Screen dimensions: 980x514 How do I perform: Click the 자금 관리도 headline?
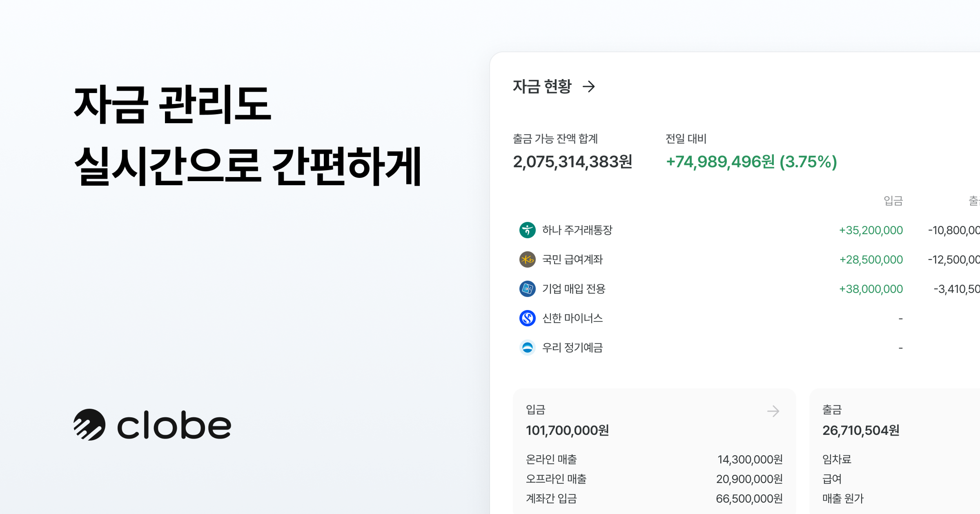(172, 104)
